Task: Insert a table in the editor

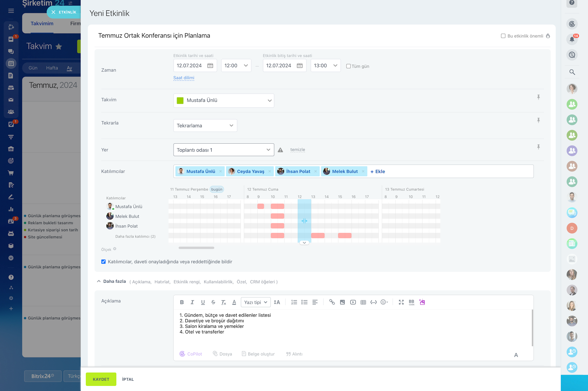Action: 363,302
